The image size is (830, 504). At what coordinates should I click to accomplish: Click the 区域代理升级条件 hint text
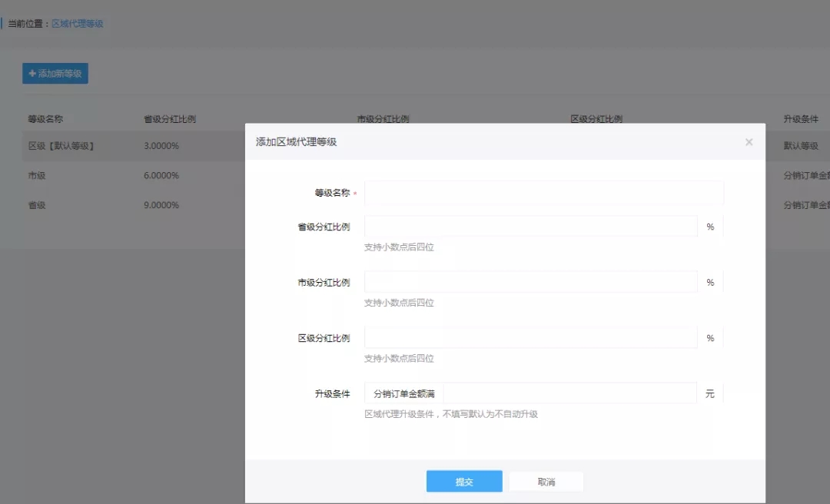point(451,414)
